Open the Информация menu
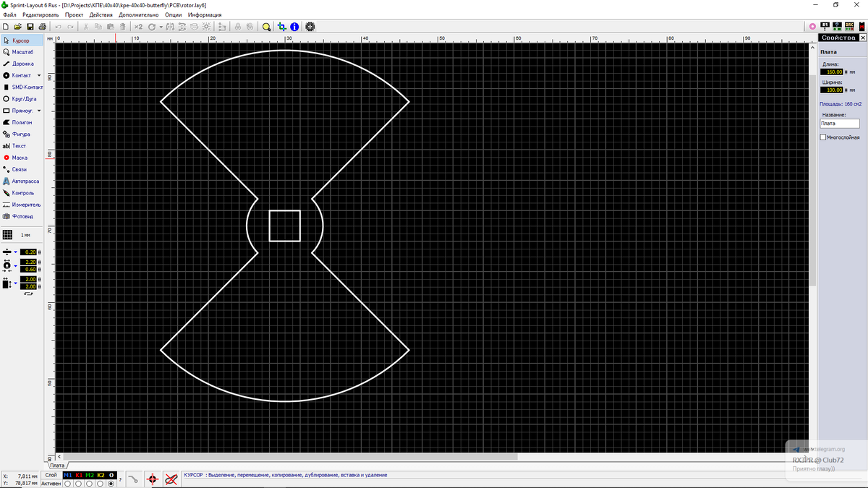 point(205,14)
